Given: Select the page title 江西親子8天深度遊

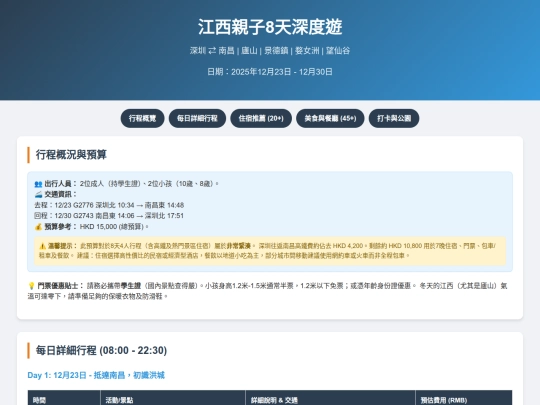Looking at the screenshot, I should coord(270,27).
